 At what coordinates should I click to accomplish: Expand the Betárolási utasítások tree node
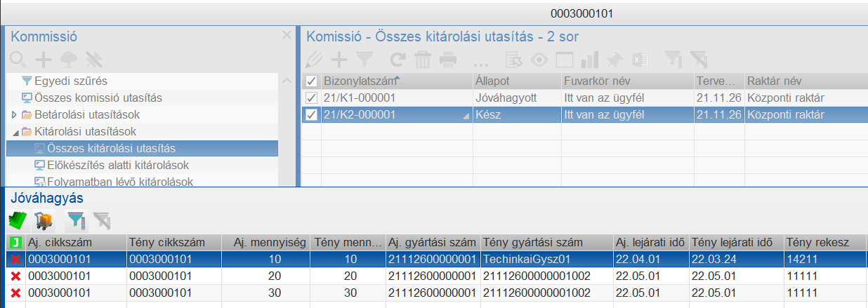pos(14,114)
